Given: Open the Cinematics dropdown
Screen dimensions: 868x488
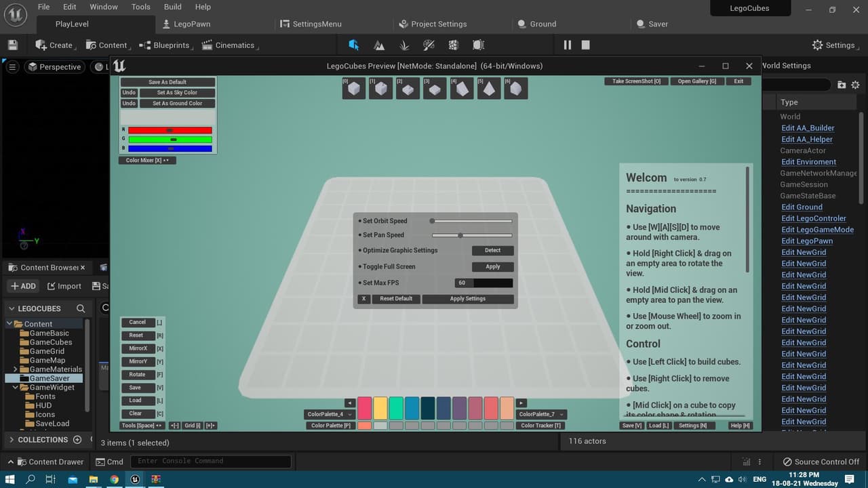Looking at the screenshot, I should tap(230, 45).
